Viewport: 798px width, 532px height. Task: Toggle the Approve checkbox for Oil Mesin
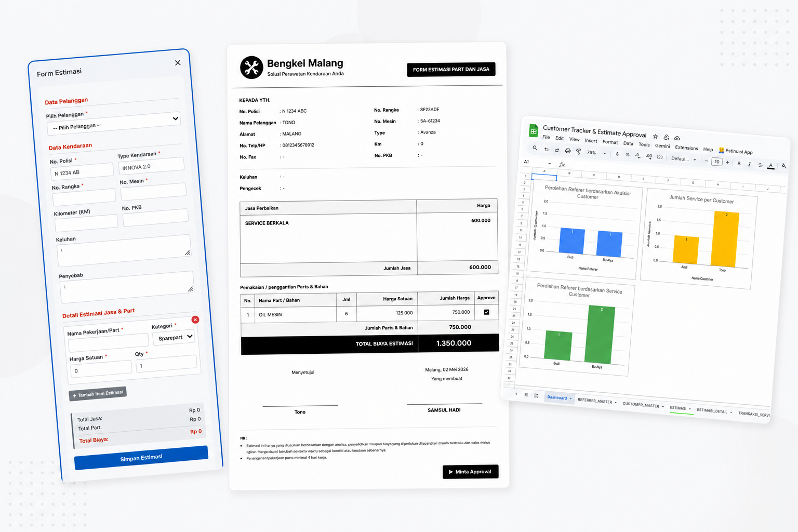pyautogui.click(x=486, y=312)
